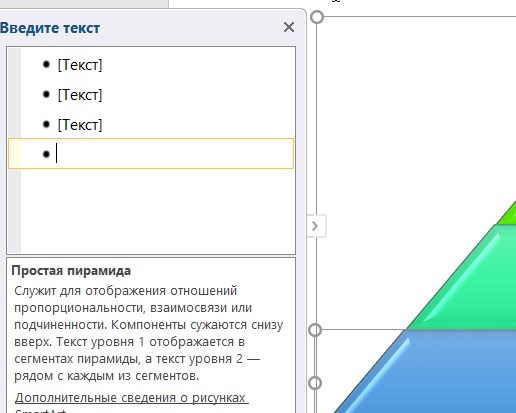Close the 'Введите текст' text pane
This screenshot has width=516, height=413.
[289, 27]
